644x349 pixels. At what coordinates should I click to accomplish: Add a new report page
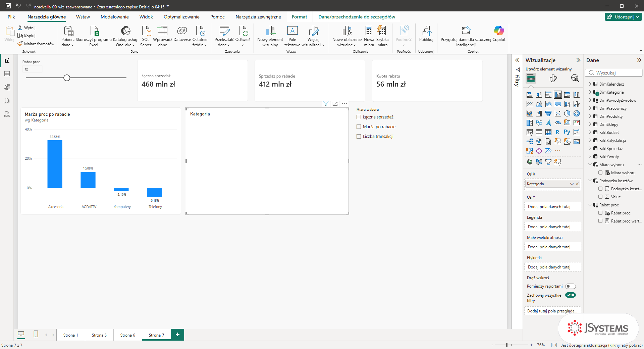pos(177,335)
